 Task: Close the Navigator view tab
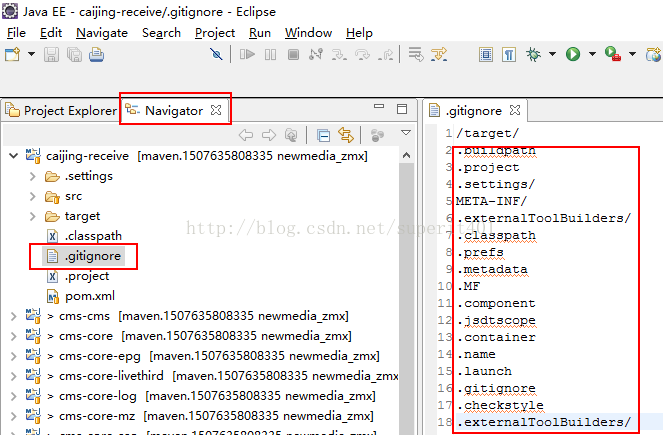click(216, 110)
